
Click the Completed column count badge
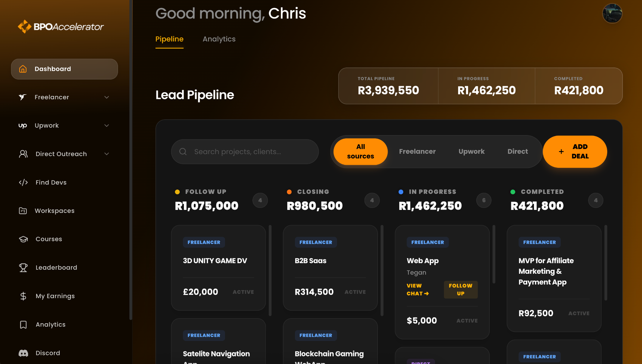(x=596, y=200)
